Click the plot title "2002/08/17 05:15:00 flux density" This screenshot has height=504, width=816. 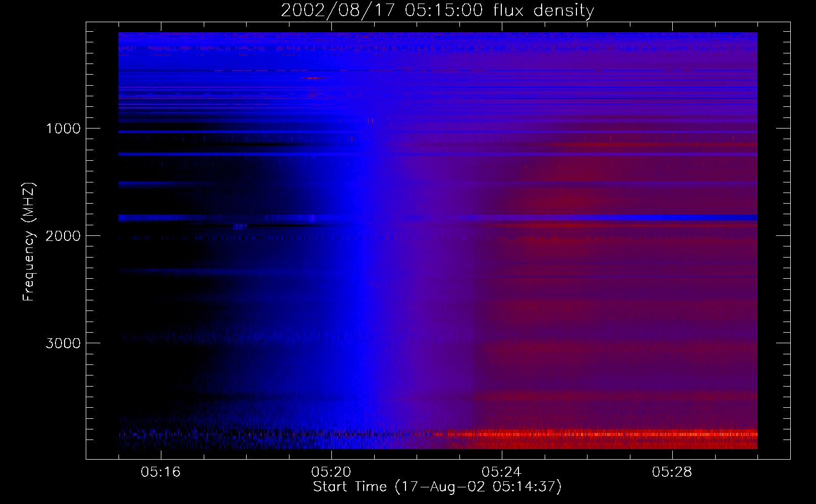tap(437, 11)
